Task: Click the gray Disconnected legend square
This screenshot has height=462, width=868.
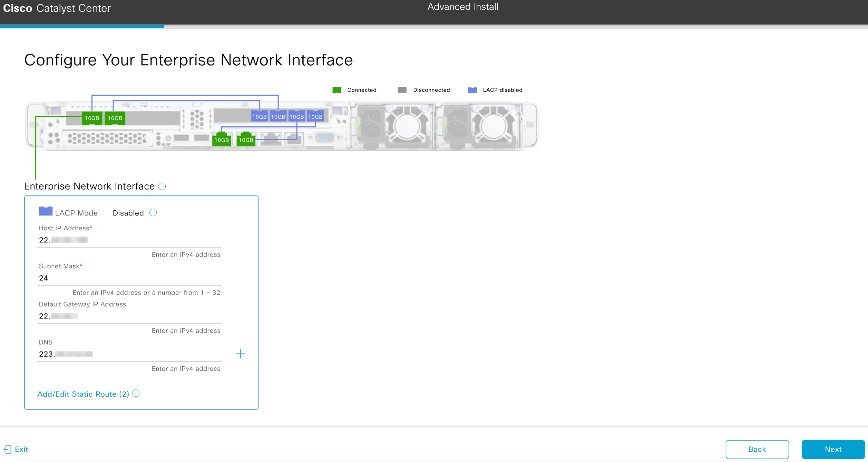Action: (402, 89)
